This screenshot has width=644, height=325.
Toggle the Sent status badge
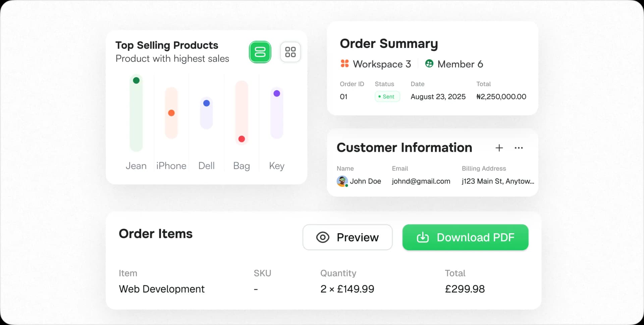click(x=387, y=96)
